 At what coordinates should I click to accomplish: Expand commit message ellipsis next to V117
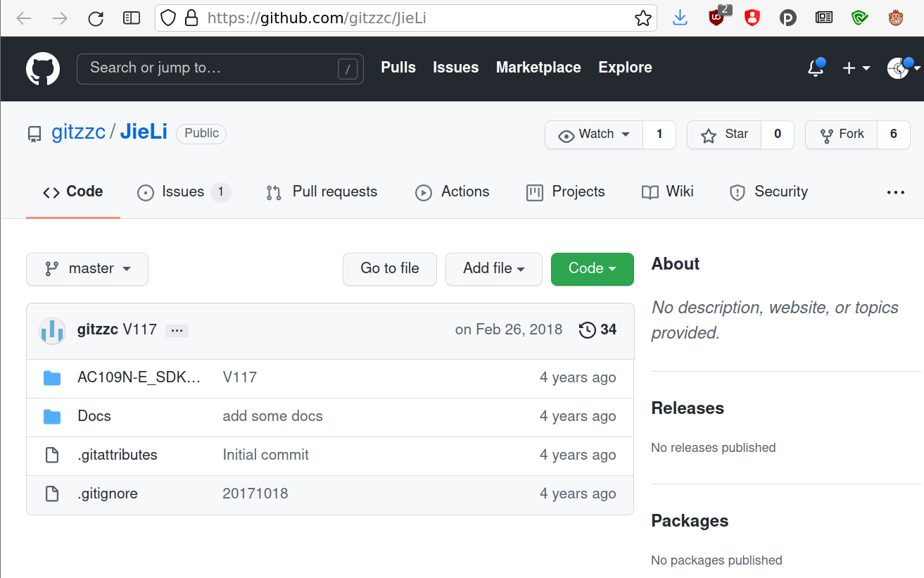[x=177, y=330]
